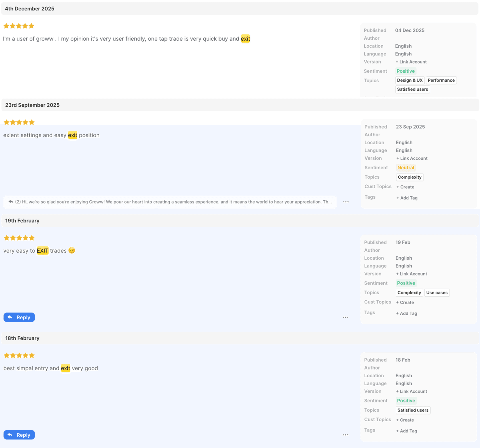
Task: Reply to the 'very easy to EXIT trades' review
Action: (19, 317)
